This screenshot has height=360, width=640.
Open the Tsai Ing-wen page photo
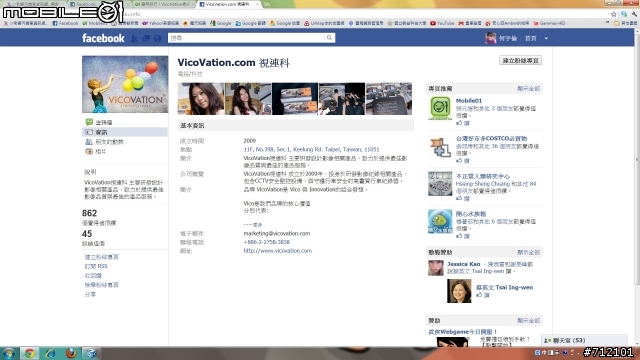coord(459,291)
